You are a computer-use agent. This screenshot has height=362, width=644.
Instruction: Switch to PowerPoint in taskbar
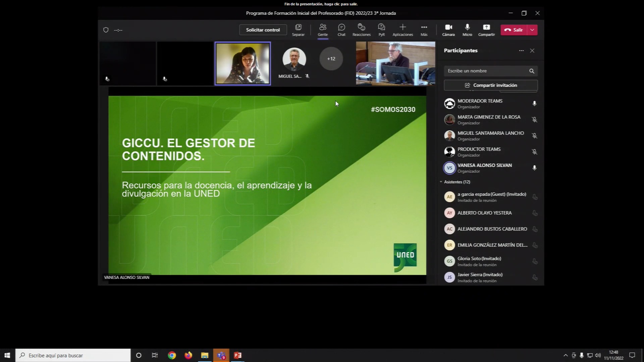pyautogui.click(x=238, y=355)
